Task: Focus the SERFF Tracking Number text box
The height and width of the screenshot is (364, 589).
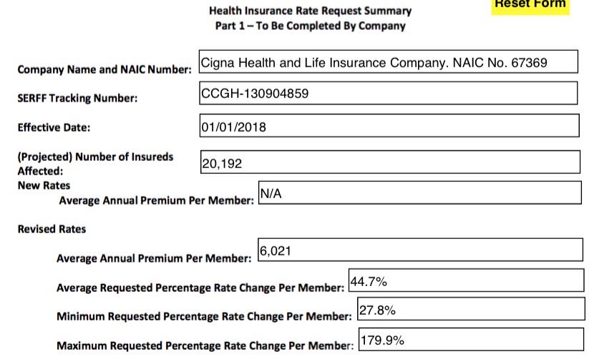Action: 387,93
